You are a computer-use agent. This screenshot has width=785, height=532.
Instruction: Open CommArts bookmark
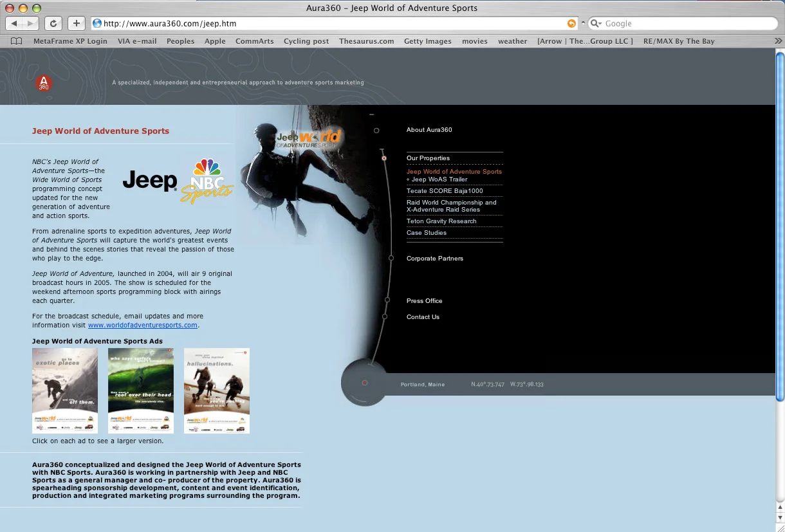click(x=254, y=41)
